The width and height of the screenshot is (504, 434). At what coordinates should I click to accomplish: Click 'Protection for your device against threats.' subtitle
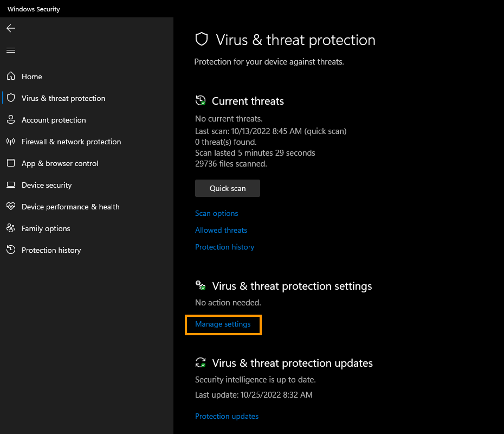[269, 62]
